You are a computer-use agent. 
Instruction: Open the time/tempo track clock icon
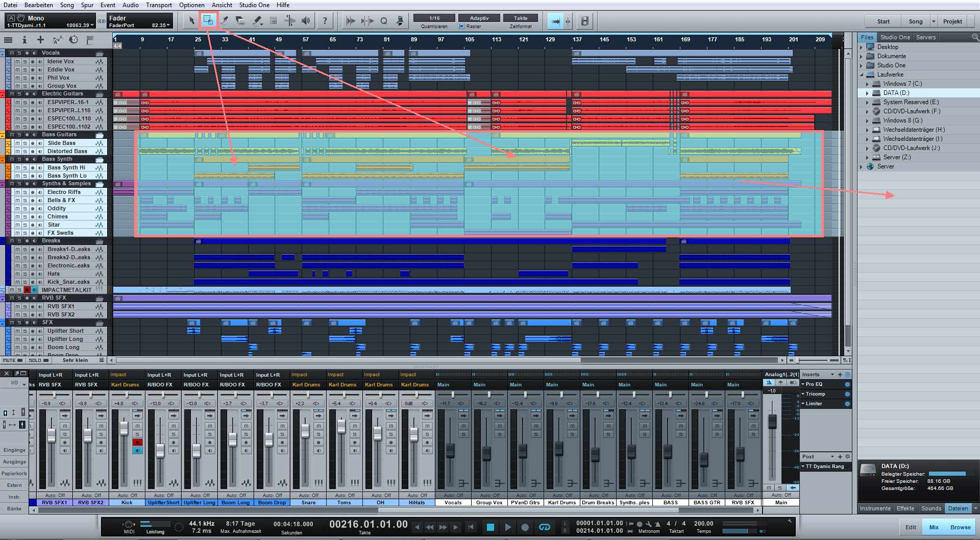tap(73, 40)
